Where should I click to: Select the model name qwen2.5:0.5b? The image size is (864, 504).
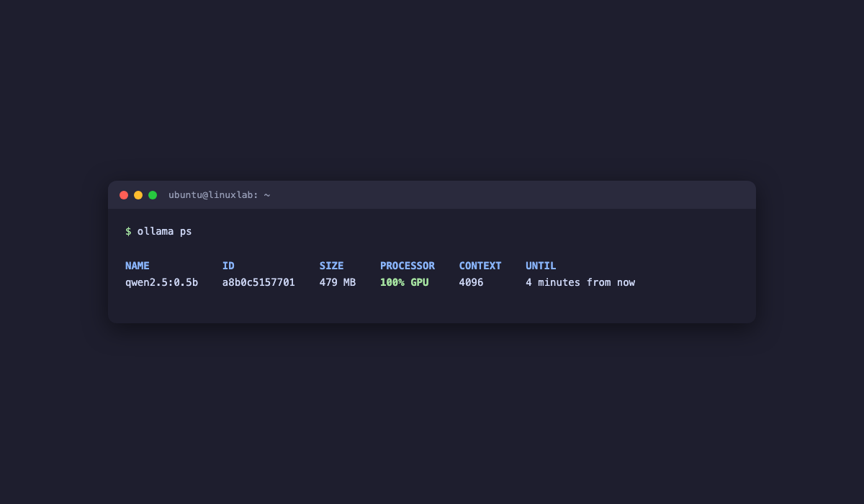coord(162,282)
